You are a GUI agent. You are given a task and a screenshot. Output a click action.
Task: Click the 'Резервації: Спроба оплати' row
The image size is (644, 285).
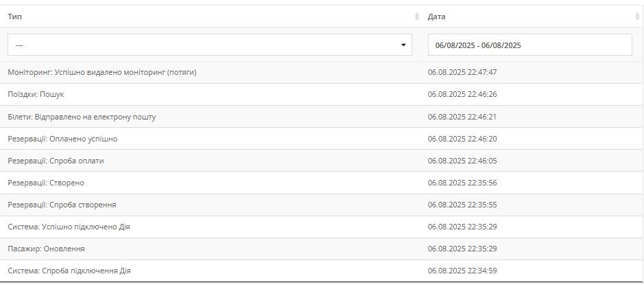click(x=56, y=161)
